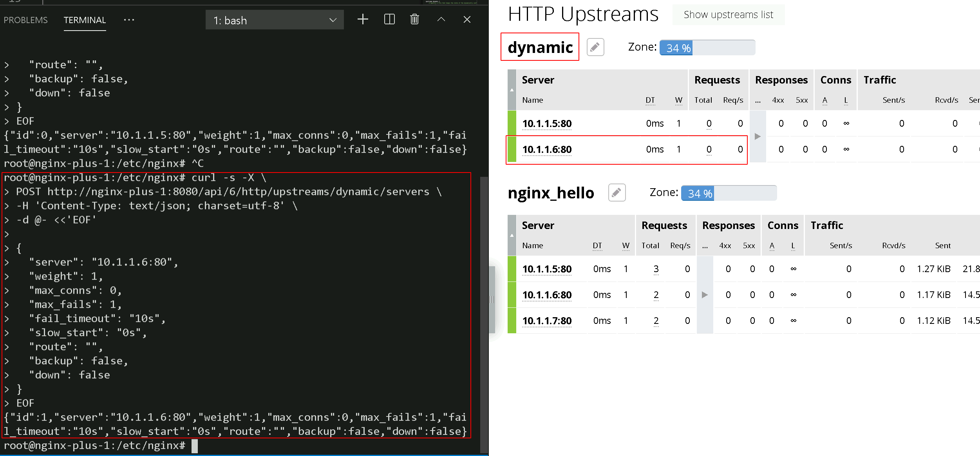Open the '1: bash' terminal selector dropdown

[275, 20]
